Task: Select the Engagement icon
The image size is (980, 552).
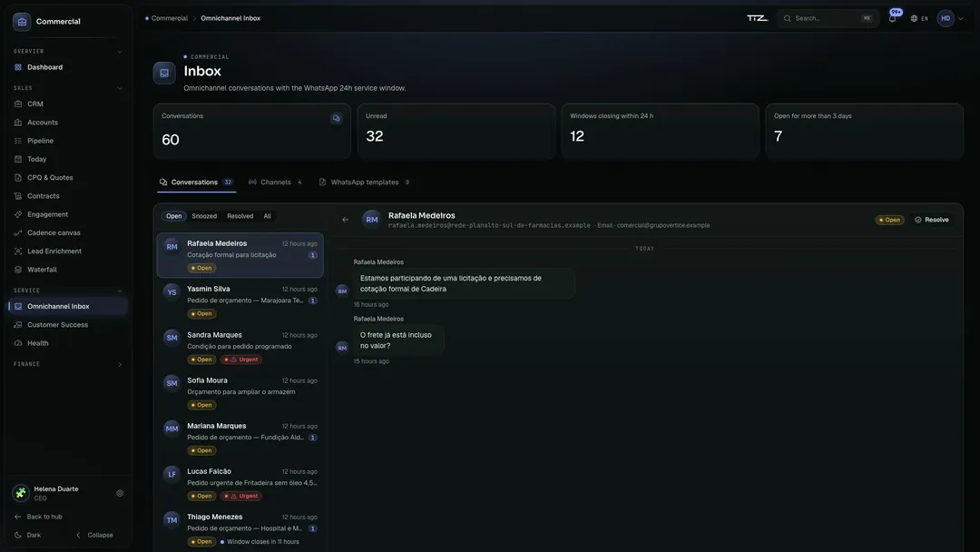Action: pos(18,214)
